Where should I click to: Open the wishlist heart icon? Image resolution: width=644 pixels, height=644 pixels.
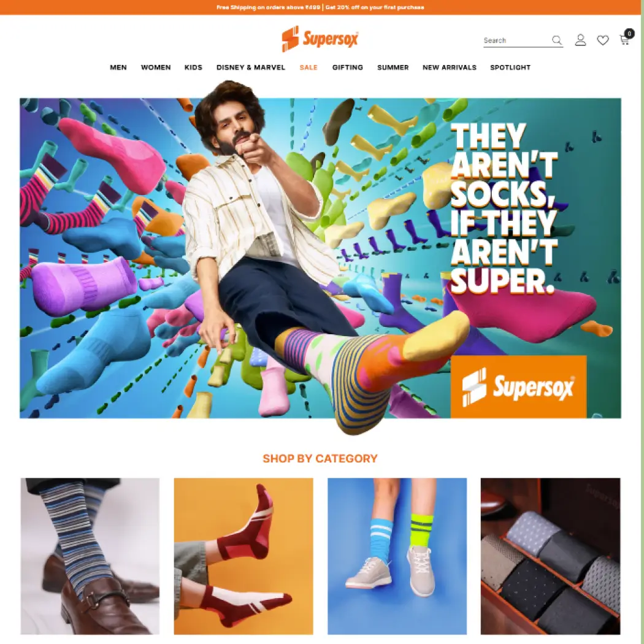602,40
